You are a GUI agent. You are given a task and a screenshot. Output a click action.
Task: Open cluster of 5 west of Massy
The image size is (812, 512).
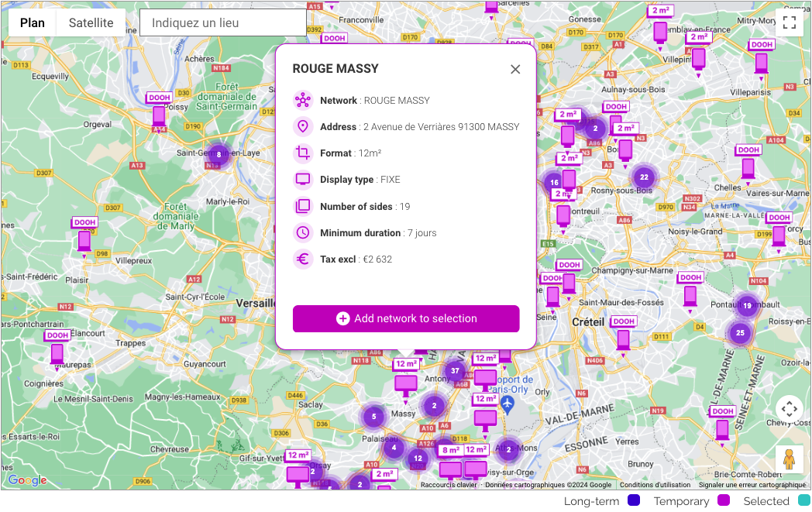click(x=373, y=416)
